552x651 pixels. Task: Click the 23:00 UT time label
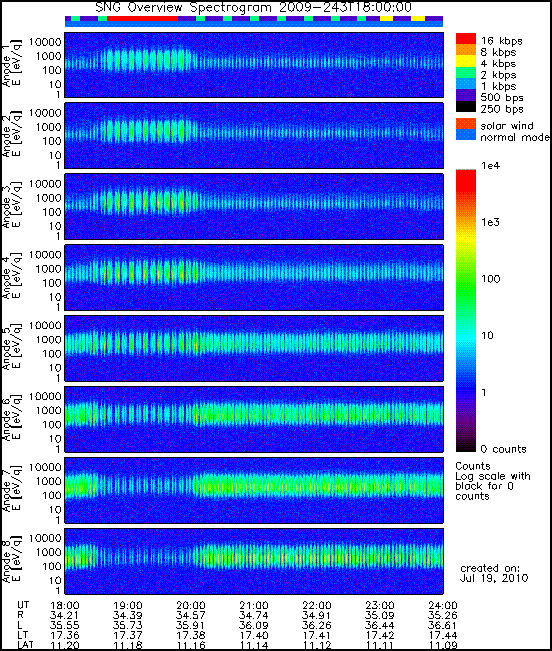point(380,605)
